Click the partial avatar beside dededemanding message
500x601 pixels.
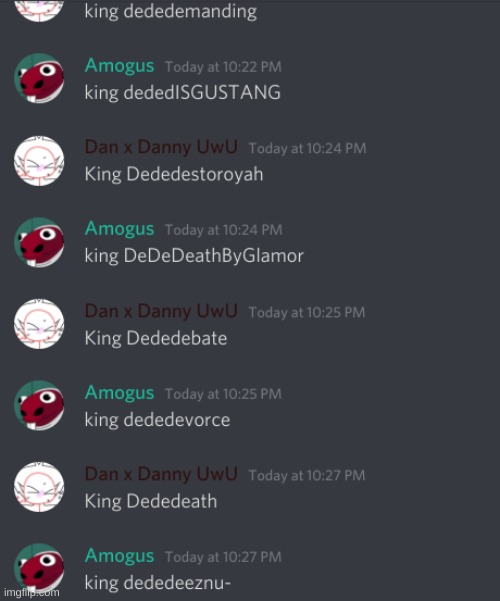pyautogui.click(x=39, y=10)
